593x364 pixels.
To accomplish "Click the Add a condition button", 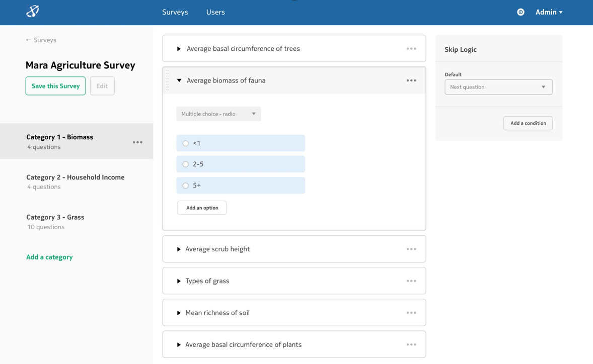I will 528,123.
